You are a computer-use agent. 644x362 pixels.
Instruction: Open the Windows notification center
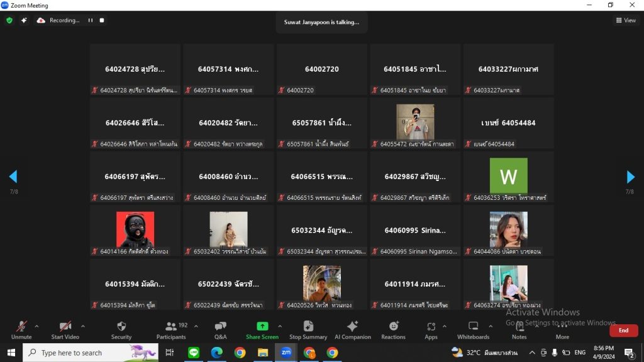pos(629,353)
